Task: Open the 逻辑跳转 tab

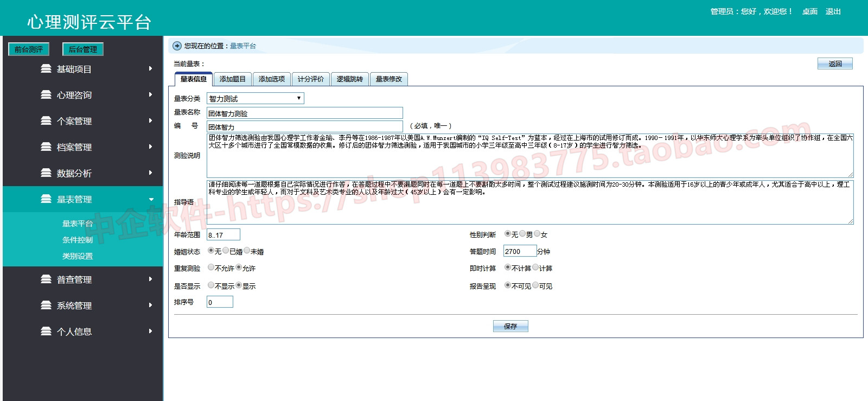Action: pyautogui.click(x=350, y=79)
